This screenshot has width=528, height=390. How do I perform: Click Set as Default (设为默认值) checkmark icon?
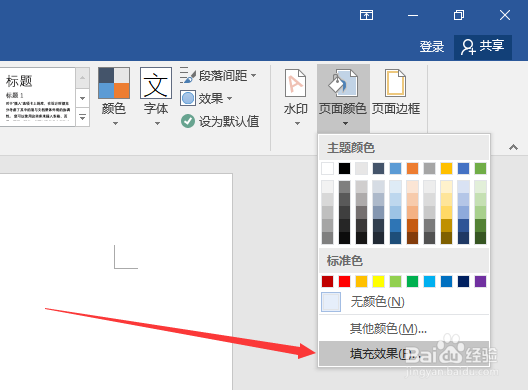(x=188, y=121)
